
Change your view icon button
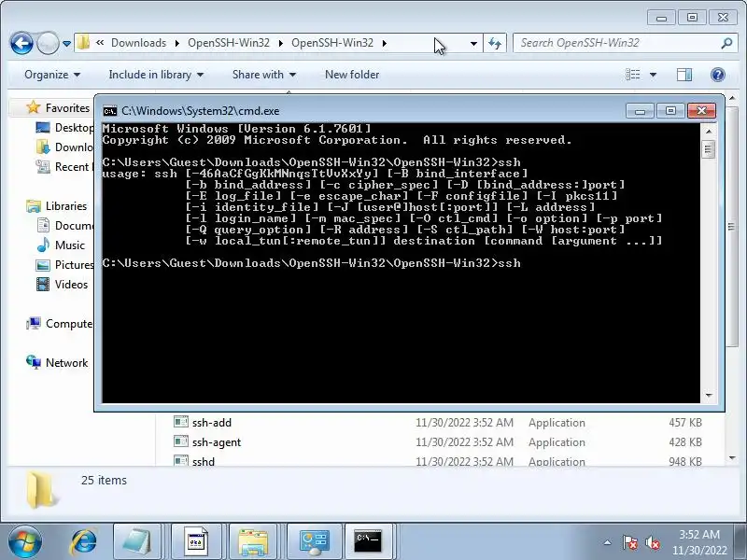click(633, 75)
